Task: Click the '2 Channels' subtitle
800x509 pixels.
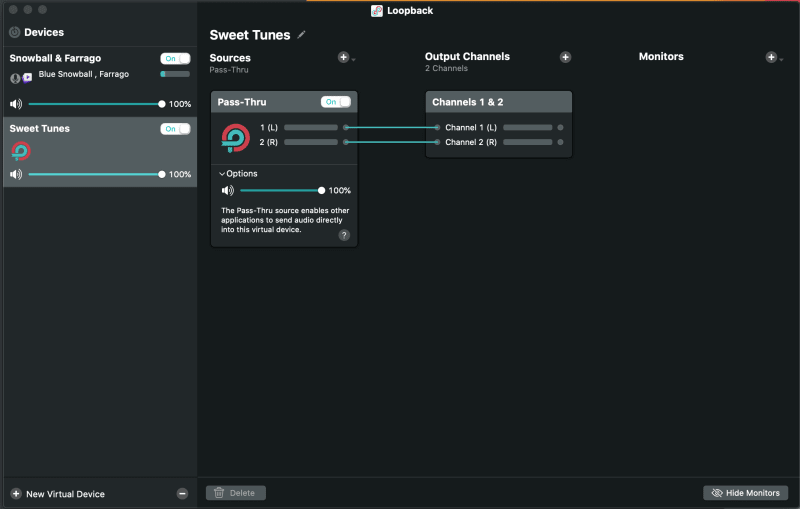Action: pyautogui.click(x=446, y=68)
